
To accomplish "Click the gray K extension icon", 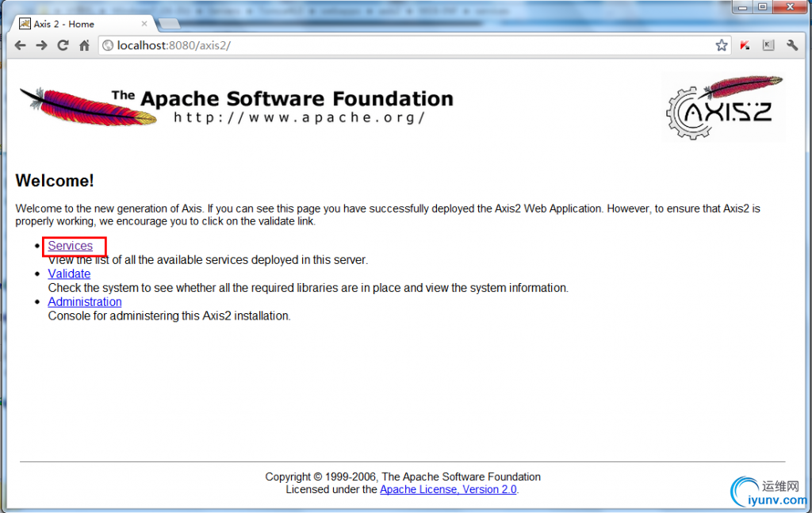I will (768, 45).
